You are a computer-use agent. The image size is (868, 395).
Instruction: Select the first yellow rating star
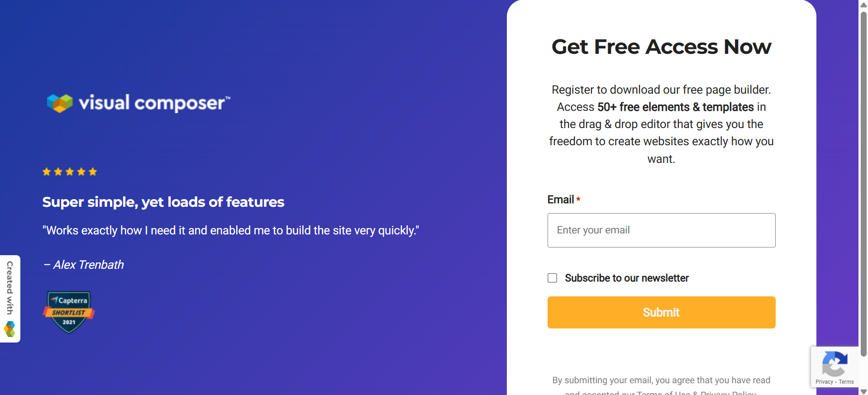[47, 171]
